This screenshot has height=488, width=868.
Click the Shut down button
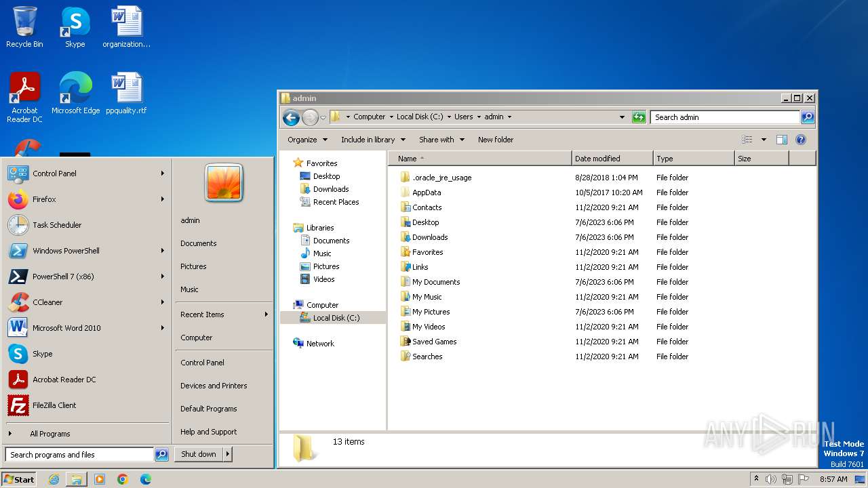click(199, 454)
